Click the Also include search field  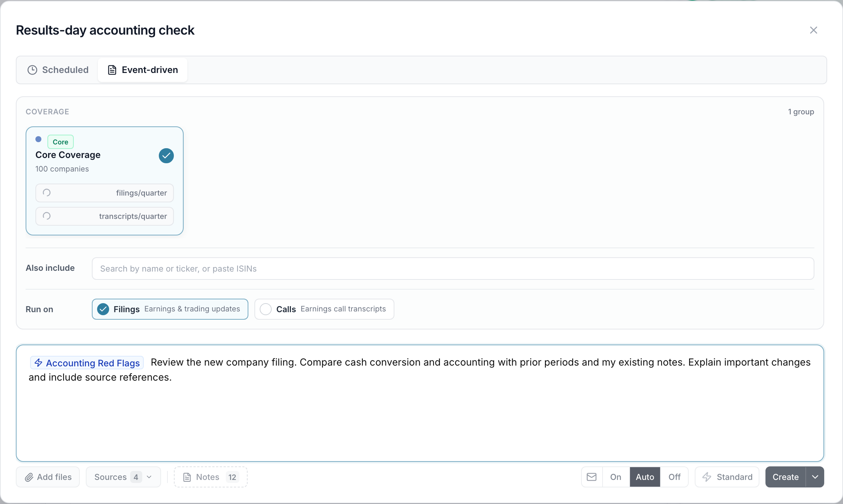point(453,269)
